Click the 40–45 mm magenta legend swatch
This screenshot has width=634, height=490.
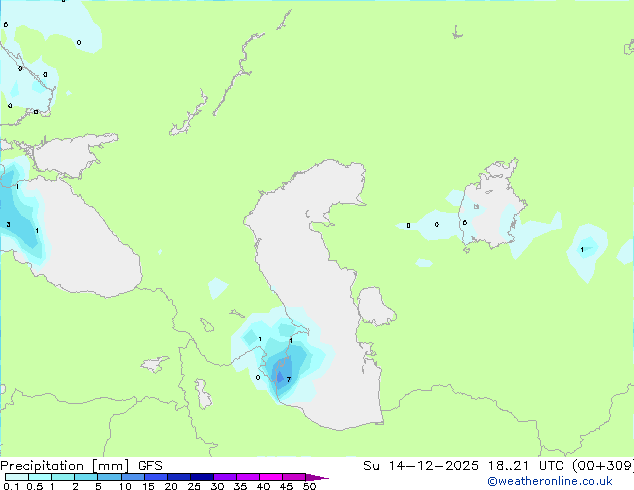point(271,477)
